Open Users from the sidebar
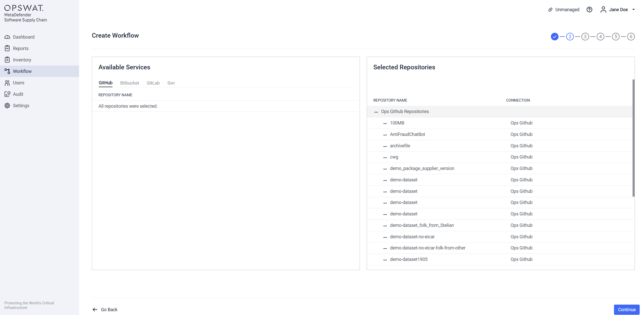Viewport: 644px width, 315px height. [x=39, y=83]
